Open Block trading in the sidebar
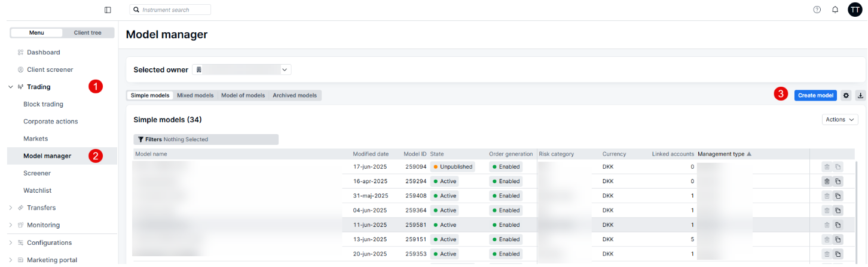Screen dimensions: 868x267 [x=43, y=104]
